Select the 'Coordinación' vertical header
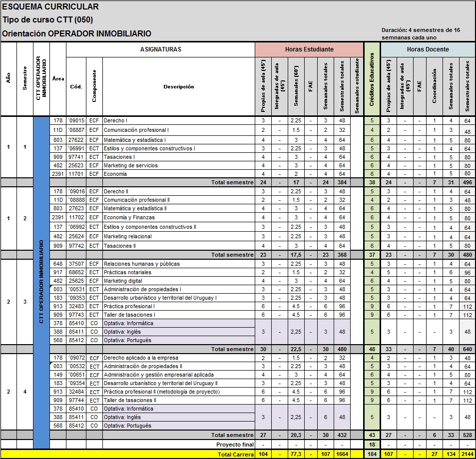 [x=435, y=86]
